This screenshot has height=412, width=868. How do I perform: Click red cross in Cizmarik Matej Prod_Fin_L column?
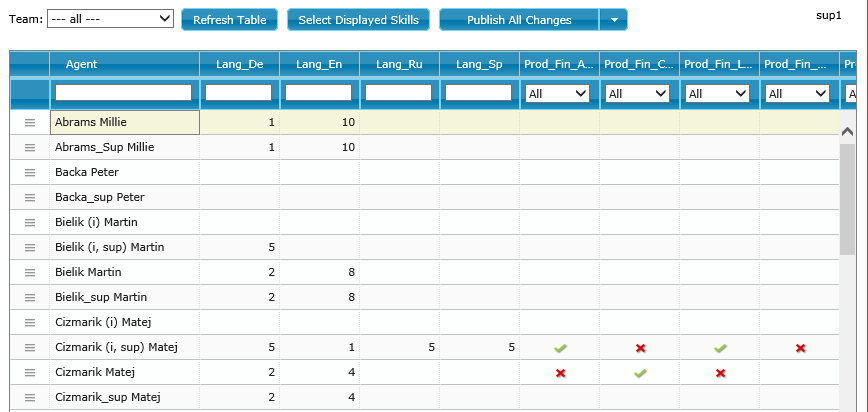[x=720, y=373]
